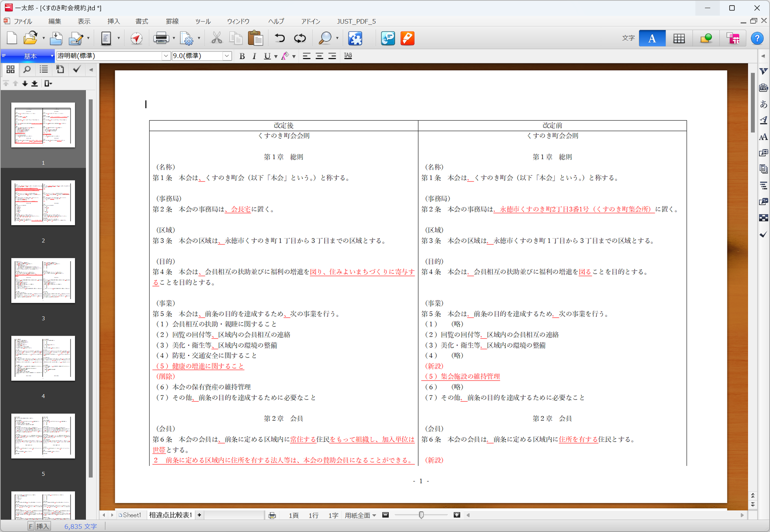The width and height of the screenshot is (770, 532).
Task: Select the page 3 thumbnail
Action: click(x=43, y=280)
